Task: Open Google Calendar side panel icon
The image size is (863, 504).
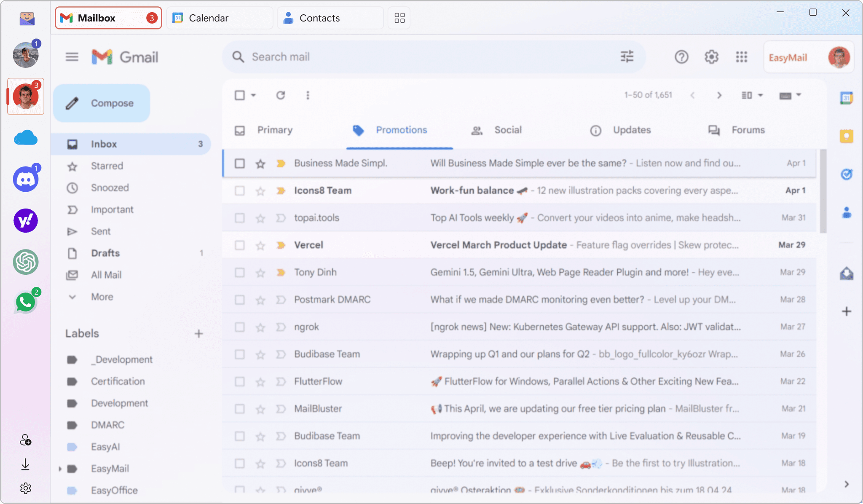Action: point(846,98)
